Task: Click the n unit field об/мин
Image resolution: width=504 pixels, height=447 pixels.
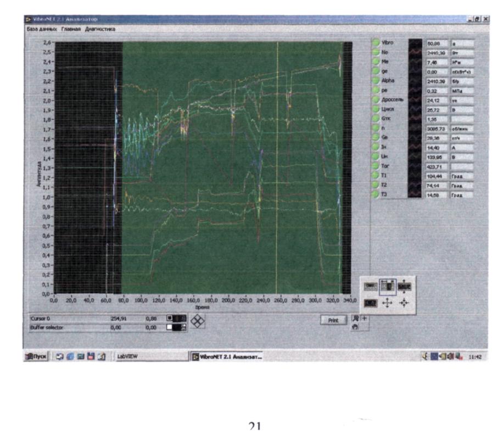Action: tap(462, 129)
